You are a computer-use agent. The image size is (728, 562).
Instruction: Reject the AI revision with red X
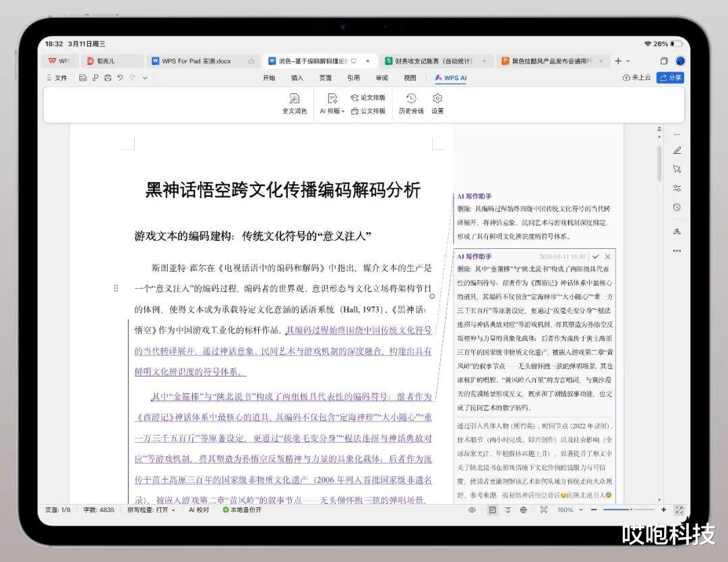pyautogui.click(x=607, y=256)
